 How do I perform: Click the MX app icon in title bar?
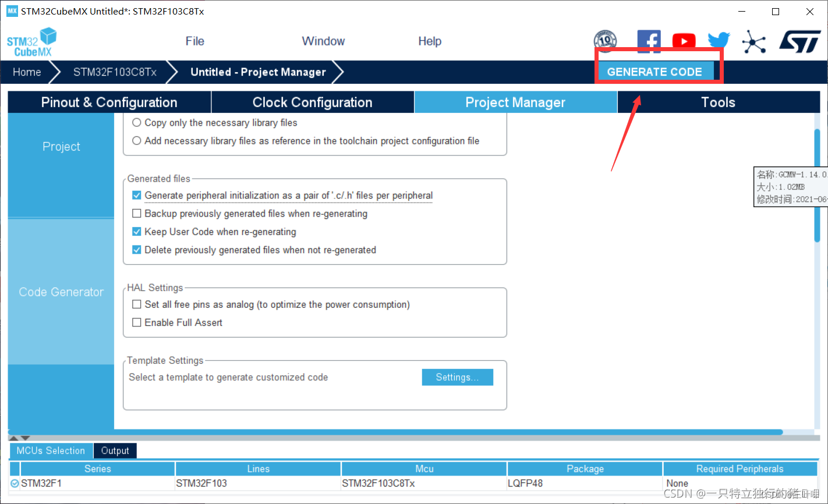pyautogui.click(x=12, y=11)
